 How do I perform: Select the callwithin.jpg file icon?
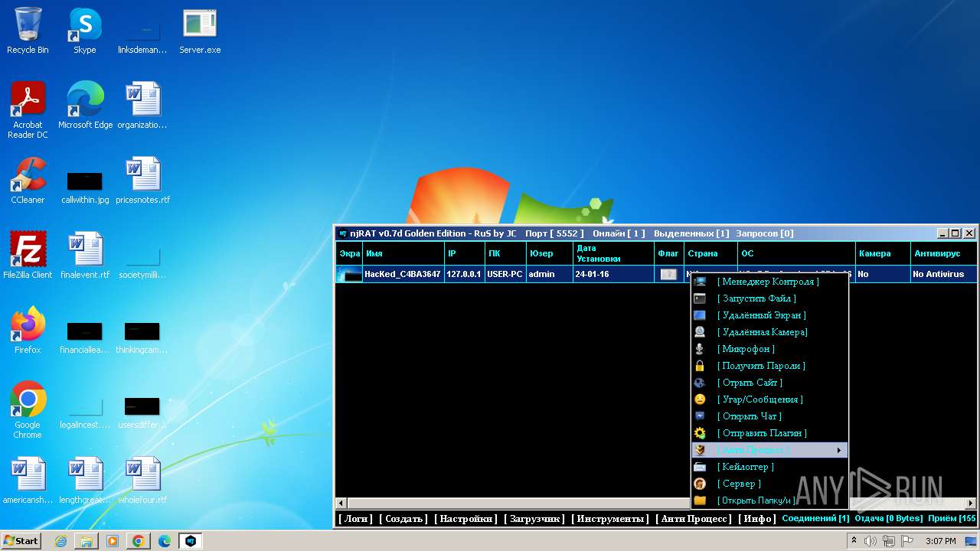85,187
